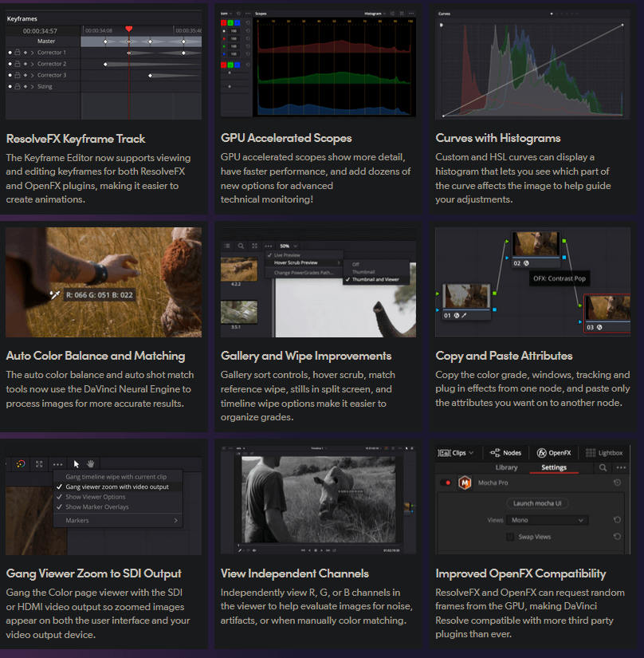644x658 pixels.
Task: Open the viewer three-dot options menu
Action: [x=57, y=463]
